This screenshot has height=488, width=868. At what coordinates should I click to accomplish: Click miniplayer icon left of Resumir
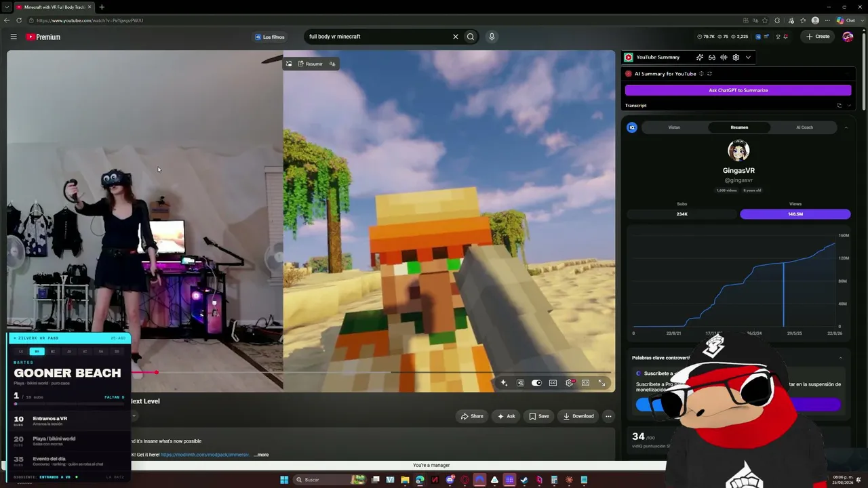pos(289,64)
